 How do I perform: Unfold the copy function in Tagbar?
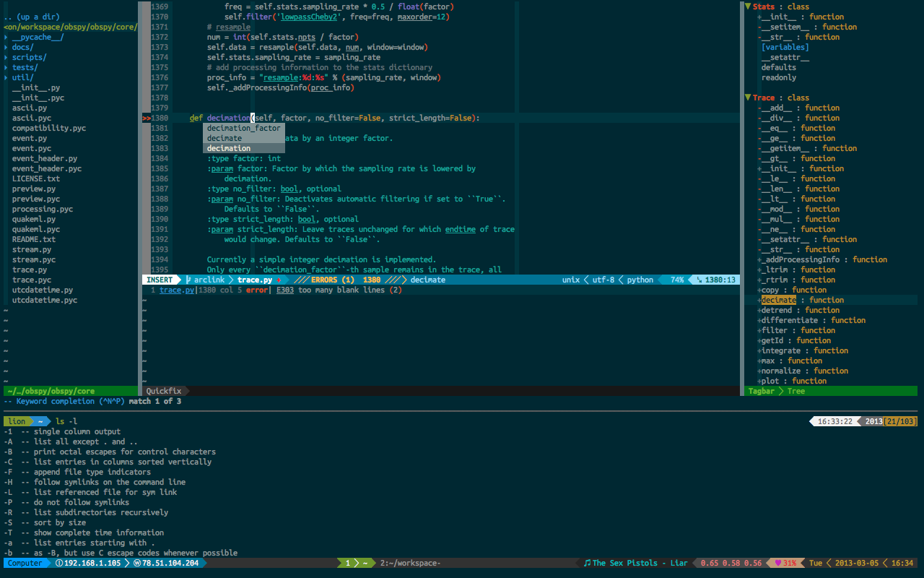pos(759,290)
